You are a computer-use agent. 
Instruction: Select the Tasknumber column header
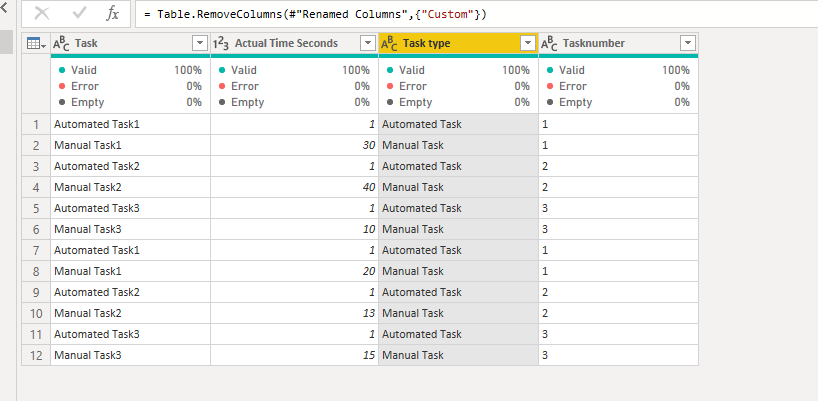619,43
